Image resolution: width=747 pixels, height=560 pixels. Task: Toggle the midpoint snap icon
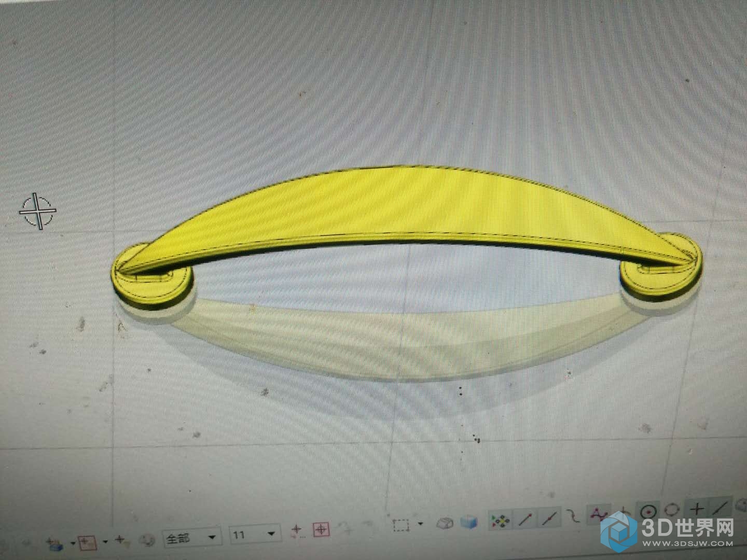click(550, 518)
